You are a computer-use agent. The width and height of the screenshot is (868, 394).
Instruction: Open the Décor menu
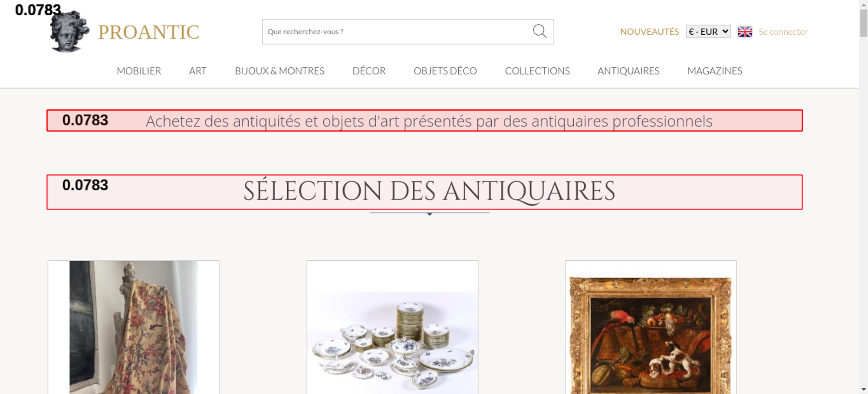(369, 71)
